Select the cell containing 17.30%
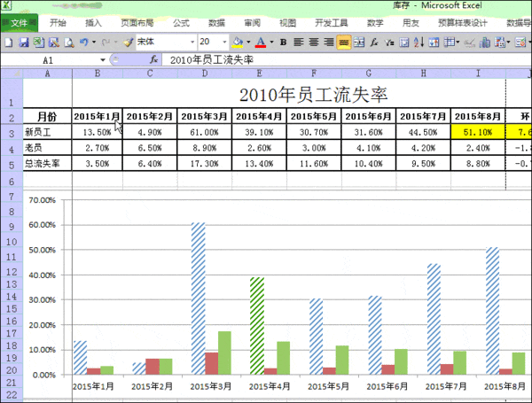The width and height of the screenshot is (532, 403). tap(205, 163)
